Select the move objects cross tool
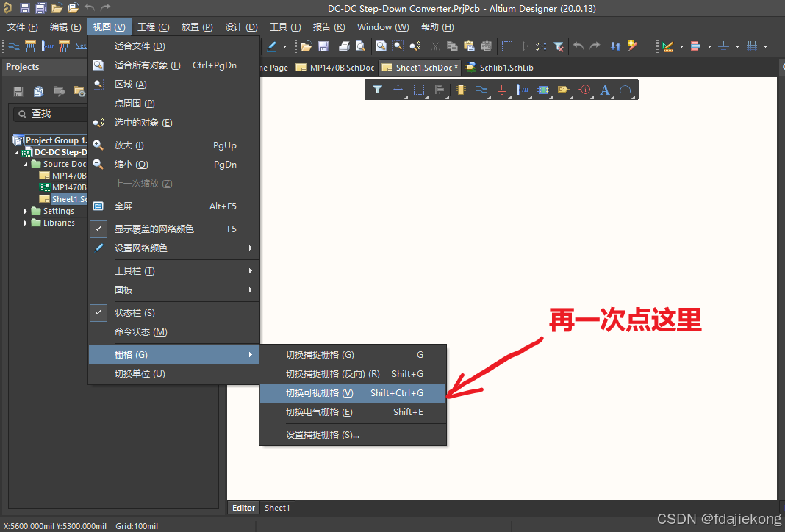The width and height of the screenshot is (785, 532). [x=398, y=90]
